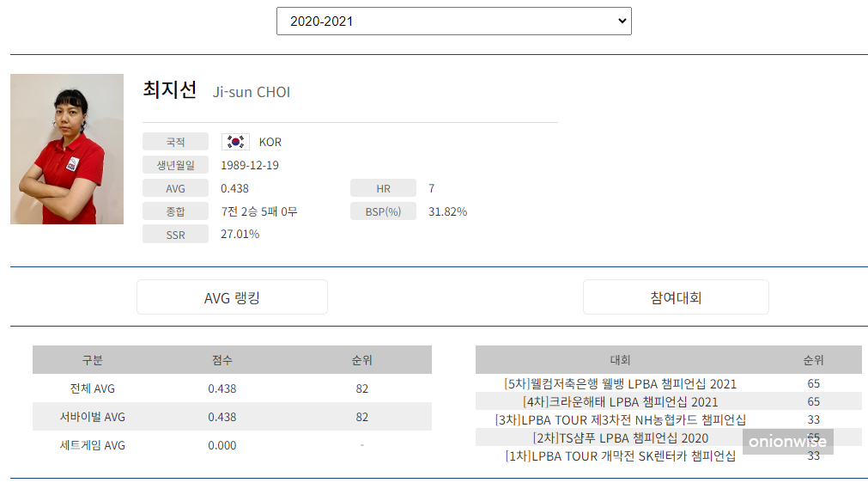Select rank 65 for 5차 웰컴저축은행 tournament
Viewport: 868px width, 489px height.
click(814, 383)
